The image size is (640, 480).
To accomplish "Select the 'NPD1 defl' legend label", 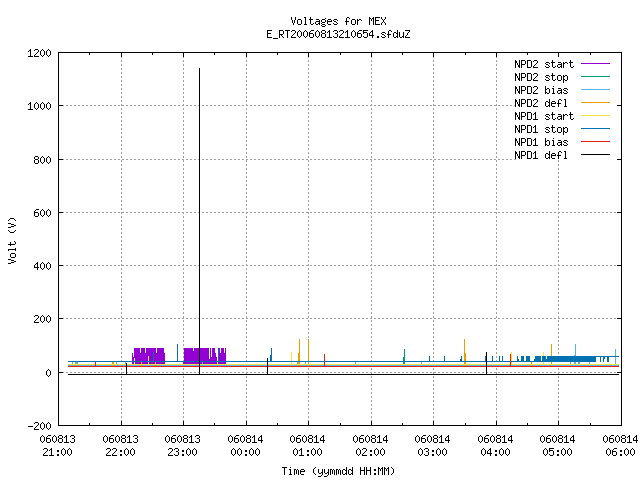I will [541, 156].
